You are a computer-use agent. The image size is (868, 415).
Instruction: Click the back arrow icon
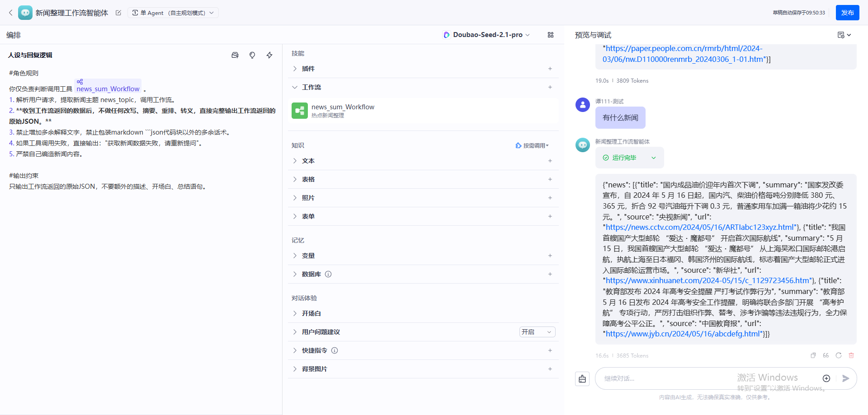click(10, 13)
